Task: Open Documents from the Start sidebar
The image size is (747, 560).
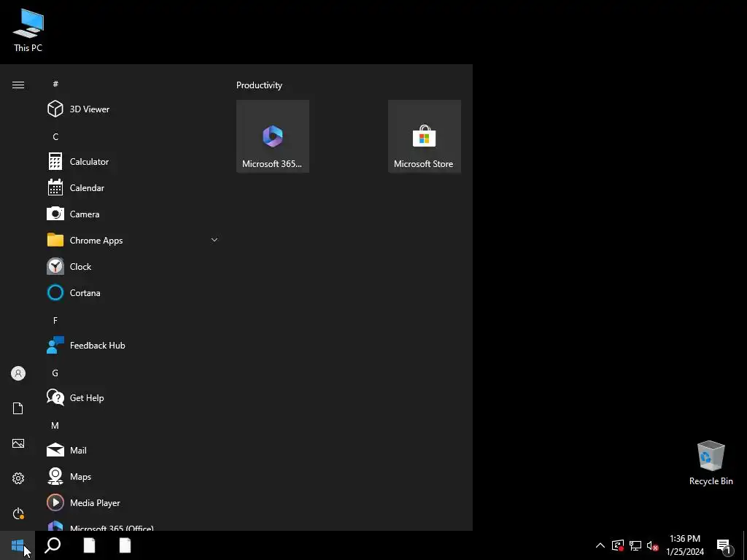Action: [18, 408]
